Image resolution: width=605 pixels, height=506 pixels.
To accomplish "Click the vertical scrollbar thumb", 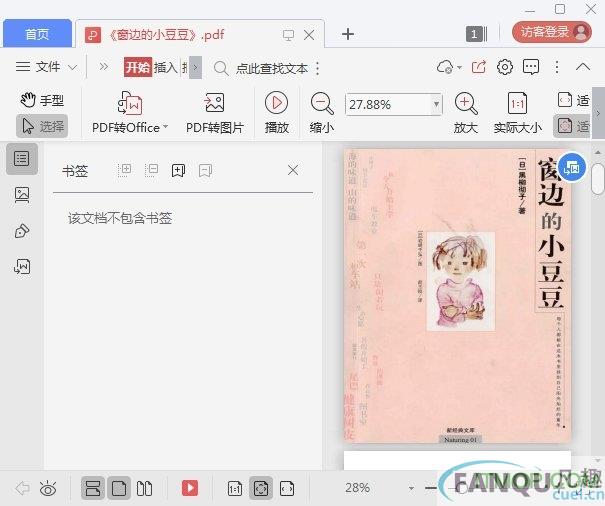I will click(598, 179).
